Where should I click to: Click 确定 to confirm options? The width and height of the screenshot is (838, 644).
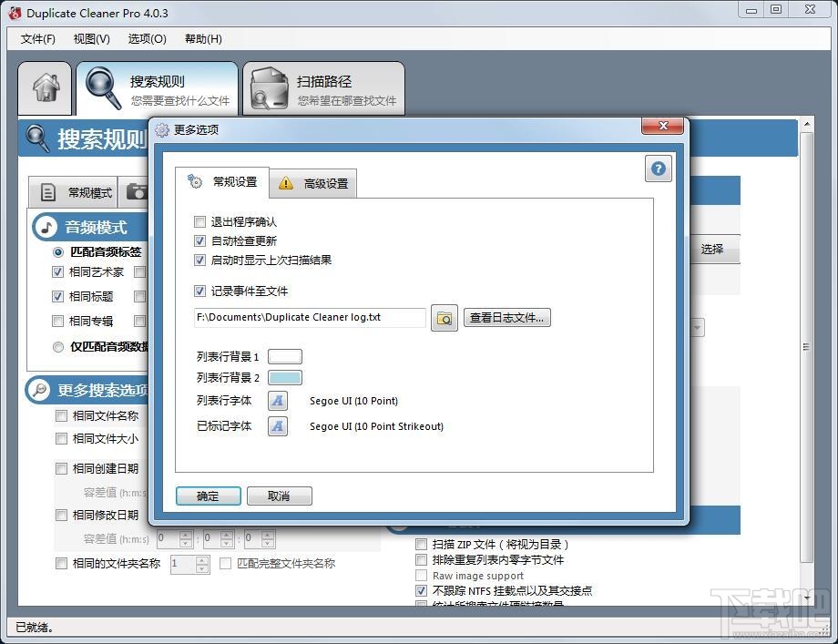[x=208, y=496]
